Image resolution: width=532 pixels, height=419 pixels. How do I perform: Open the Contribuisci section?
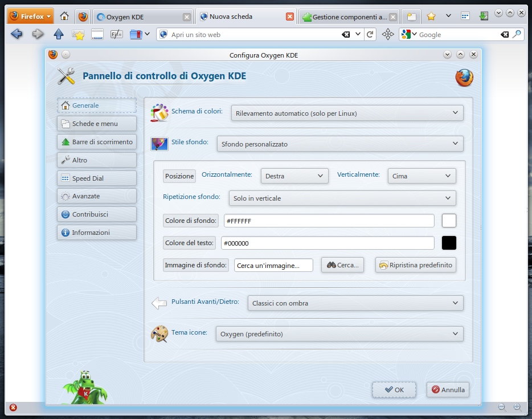(x=97, y=214)
